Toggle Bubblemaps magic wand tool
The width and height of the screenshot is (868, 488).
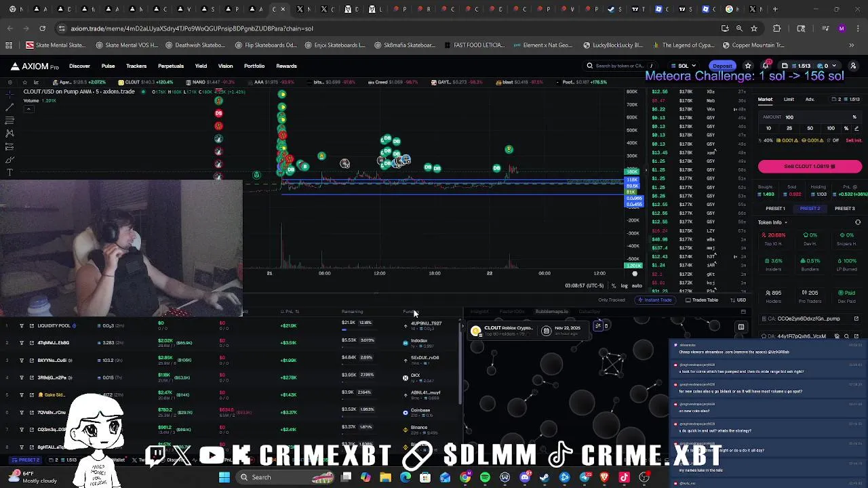tap(597, 327)
